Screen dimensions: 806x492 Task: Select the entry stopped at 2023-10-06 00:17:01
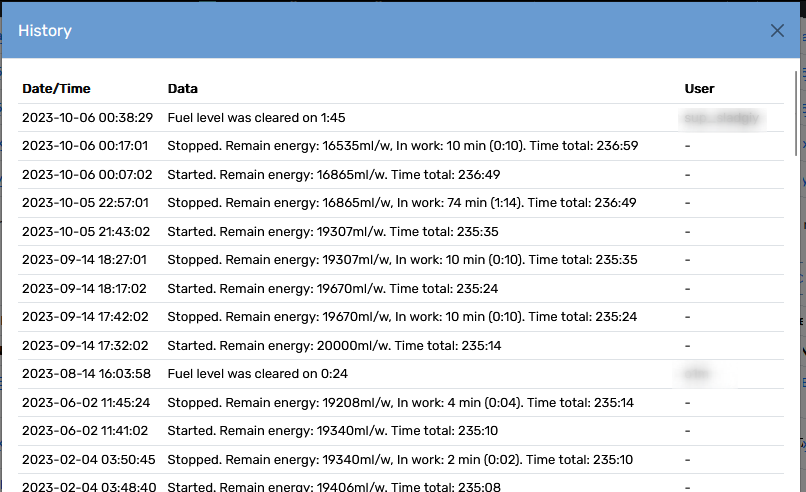[x=401, y=146]
